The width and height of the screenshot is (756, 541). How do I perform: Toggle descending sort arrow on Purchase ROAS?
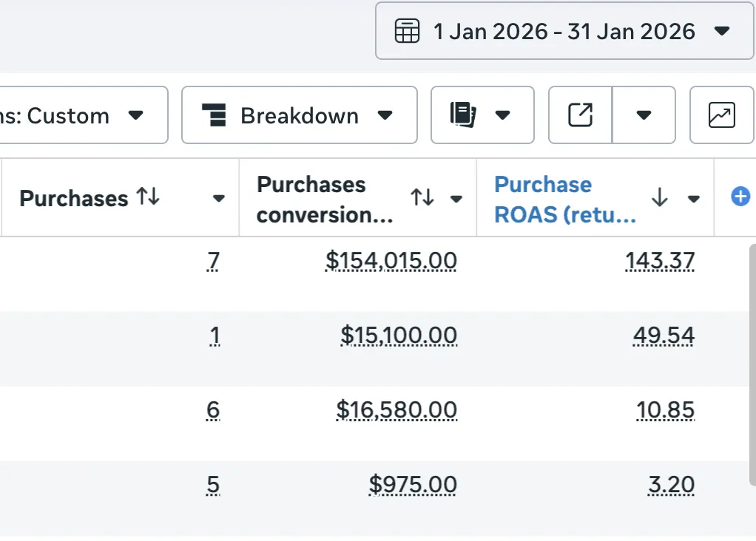[659, 197]
